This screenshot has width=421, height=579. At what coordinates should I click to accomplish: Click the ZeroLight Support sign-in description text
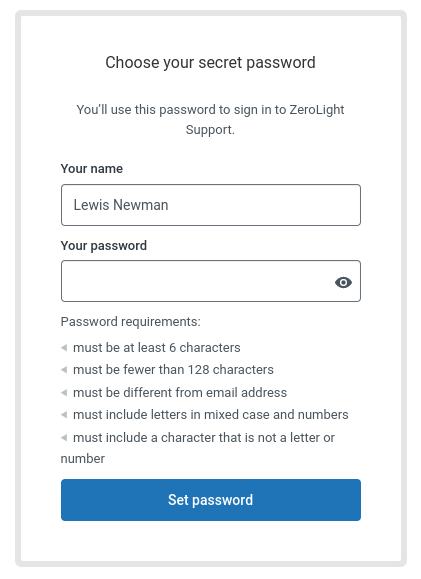[210, 120]
